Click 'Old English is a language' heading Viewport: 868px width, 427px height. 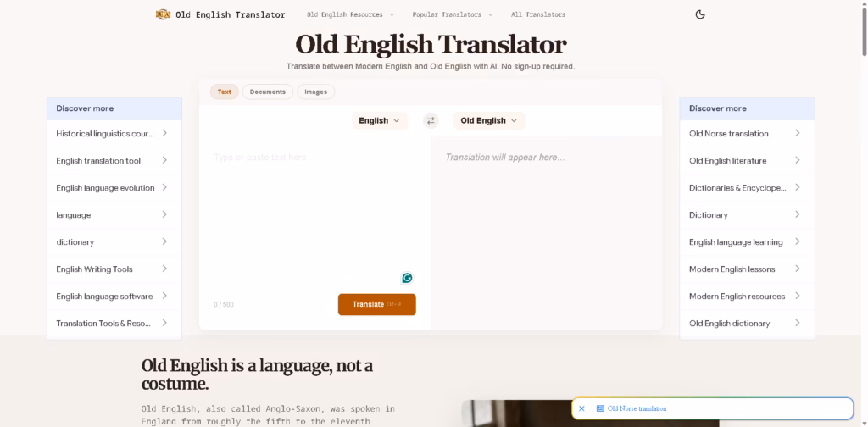(257, 374)
